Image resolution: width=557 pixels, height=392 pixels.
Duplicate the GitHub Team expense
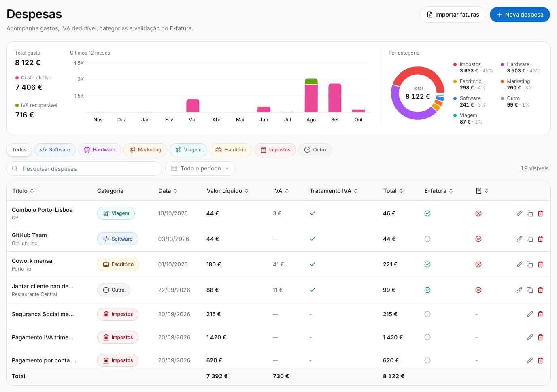point(530,239)
